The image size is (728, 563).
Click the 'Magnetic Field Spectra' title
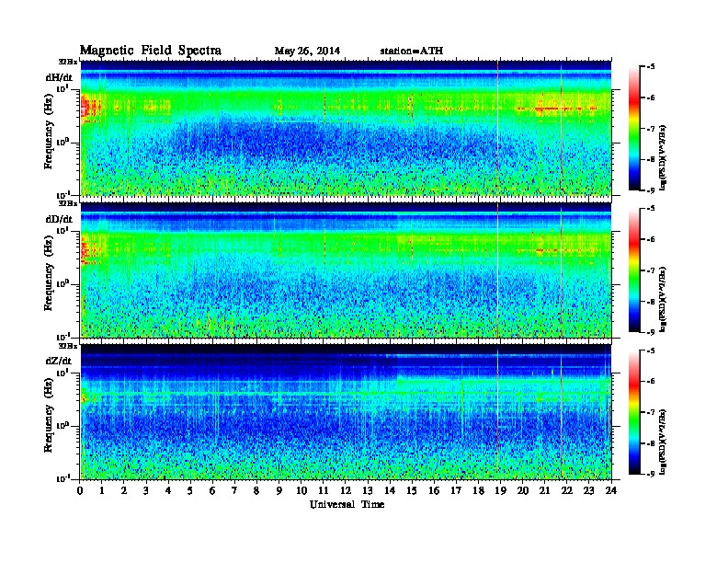(x=150, y=51)
